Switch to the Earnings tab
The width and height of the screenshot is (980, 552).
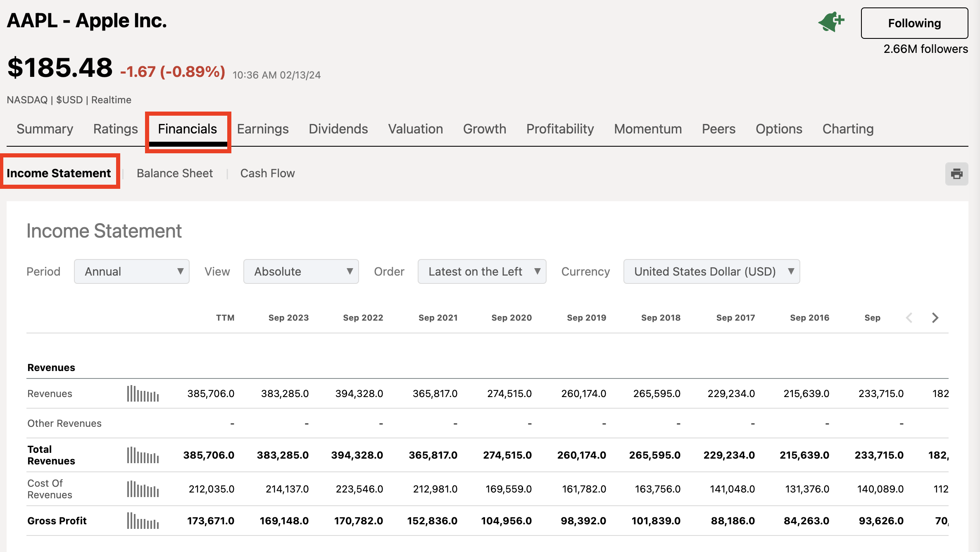pyautogui.click(x=263, y=129)
